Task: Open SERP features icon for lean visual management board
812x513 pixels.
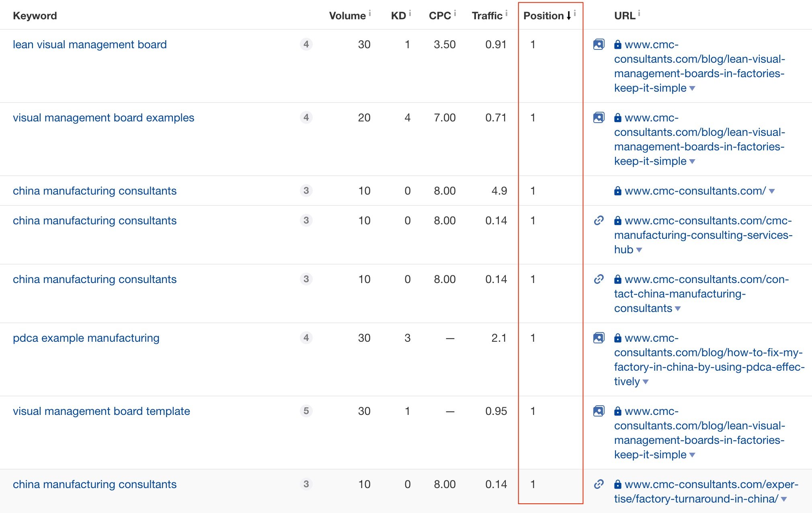Action: (x=599, y=44)
